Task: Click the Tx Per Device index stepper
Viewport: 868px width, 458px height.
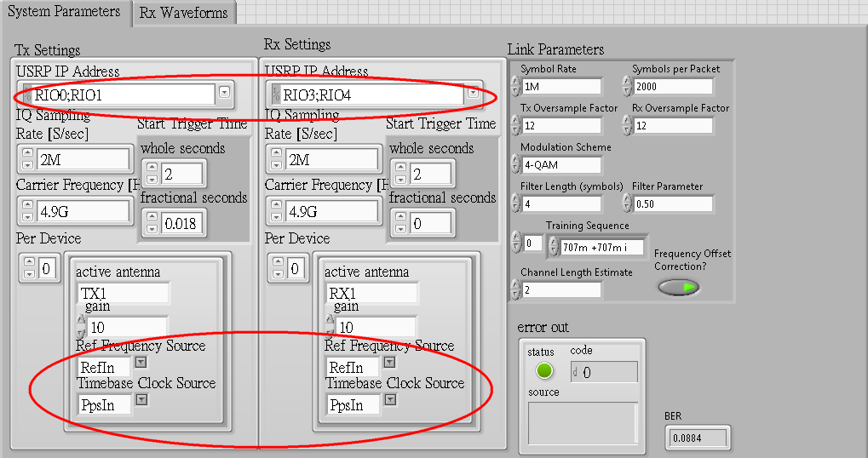Action: tap(29, 268)
